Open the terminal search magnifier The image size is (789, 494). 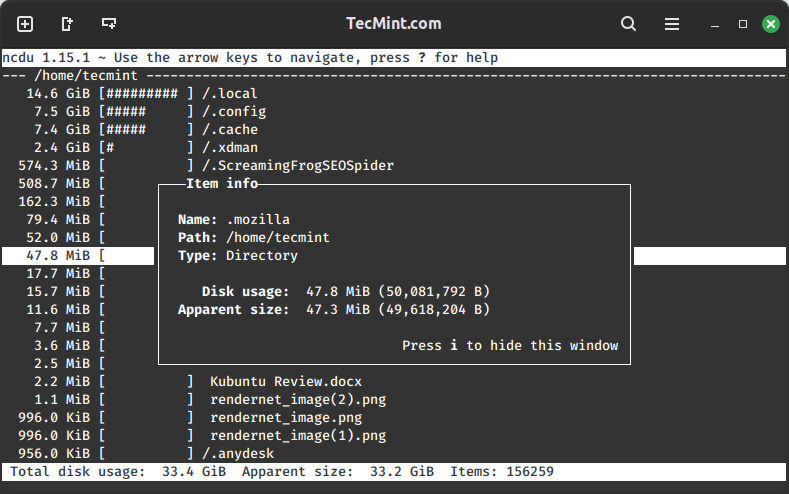[628, 23]
